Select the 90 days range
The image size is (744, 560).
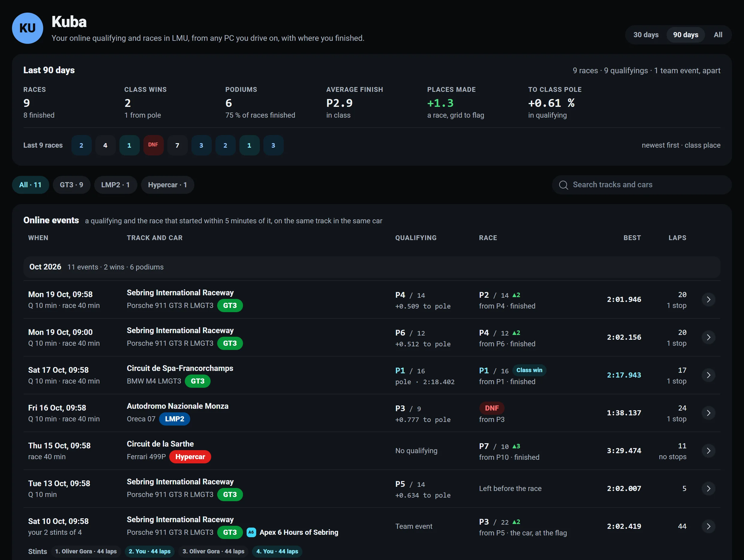coord(685,35)
